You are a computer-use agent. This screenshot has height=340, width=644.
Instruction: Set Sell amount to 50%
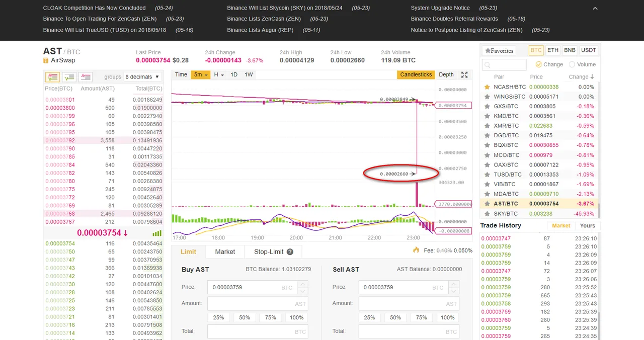395,317
